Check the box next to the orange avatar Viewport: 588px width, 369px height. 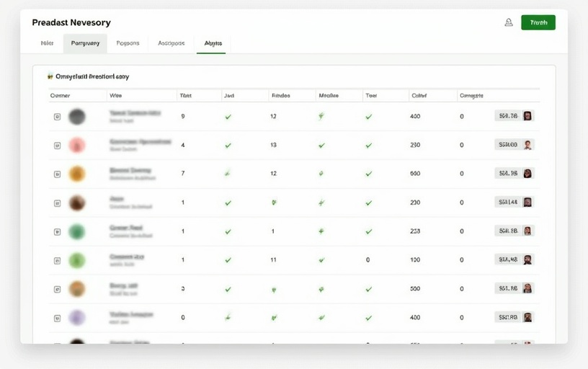[x=57, y=174]
